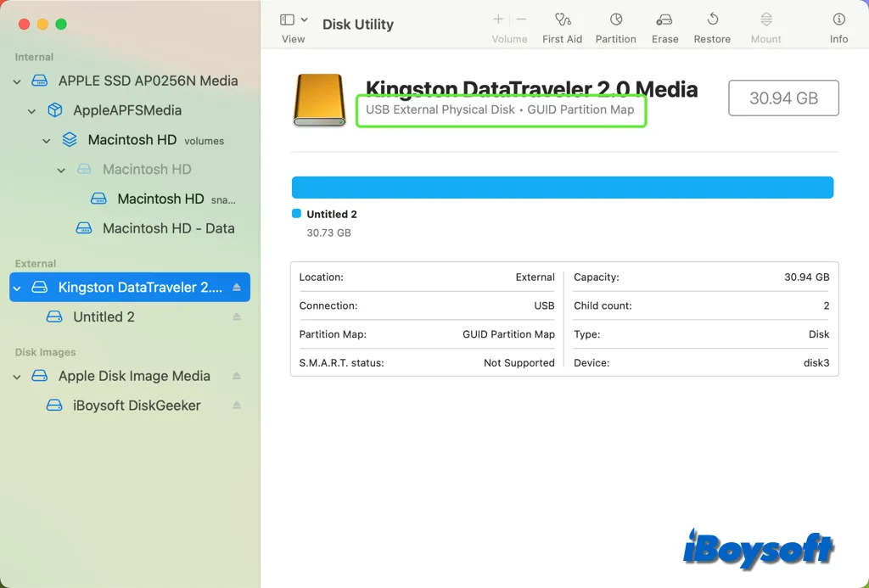Click the Child count value 2
Viewport: 869px width, 588px height.
[x=827, y=305]
